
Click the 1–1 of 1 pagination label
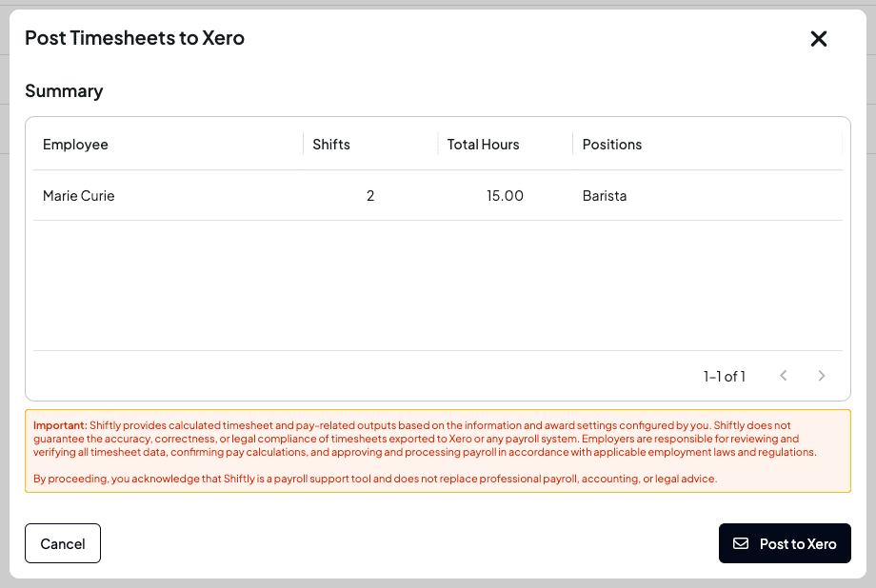coord(724,377)
